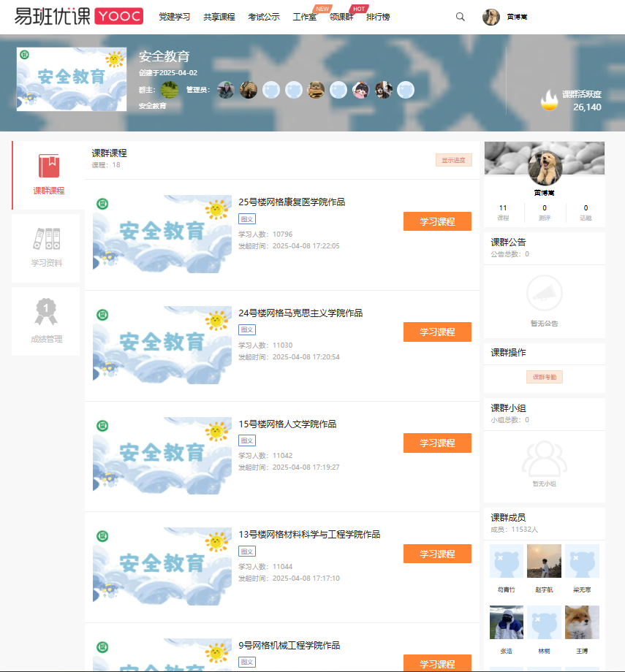Click the 课群公告 heading

tap(508, 243)
